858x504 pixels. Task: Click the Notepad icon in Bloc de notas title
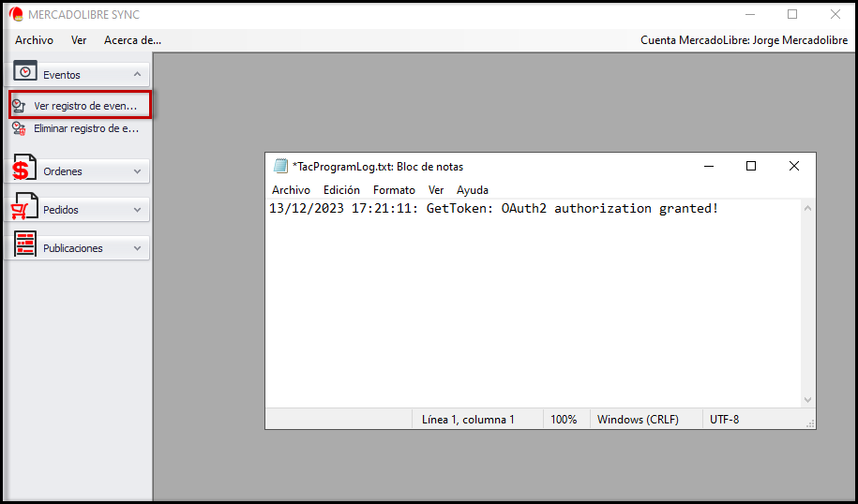click(280, 166)
